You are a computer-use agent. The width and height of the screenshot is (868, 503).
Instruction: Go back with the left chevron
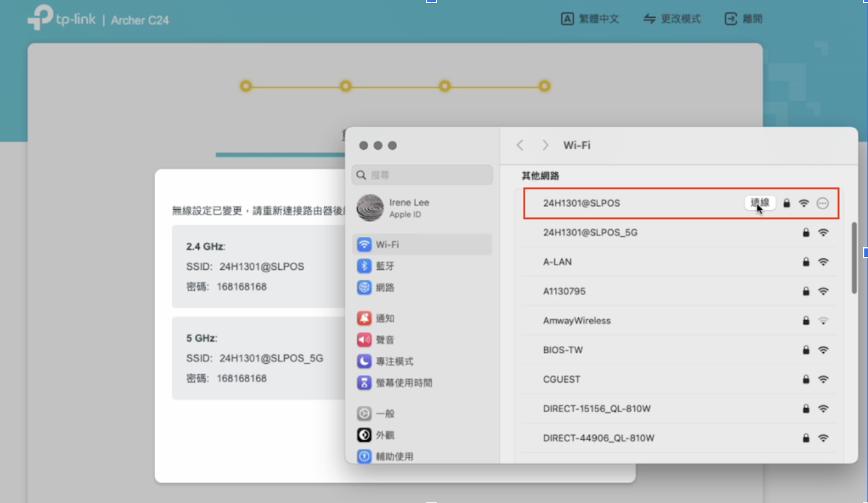[x=520, y=145]
